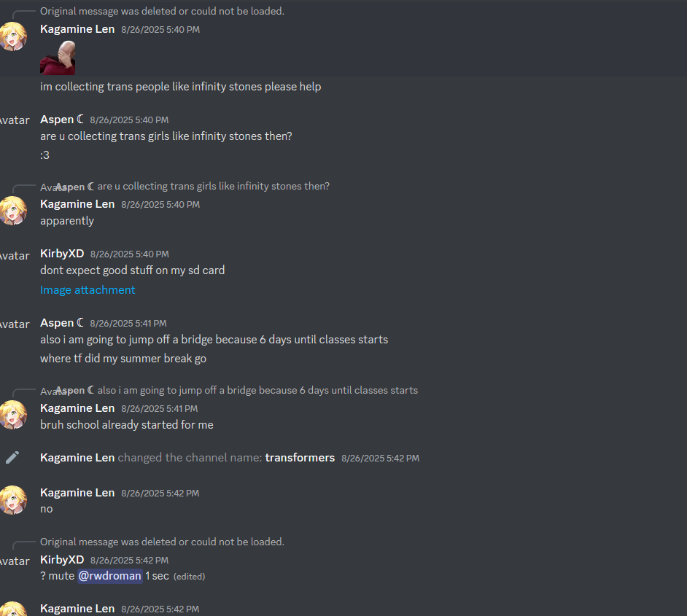The height and width of the screenshot is (616, 687).
Task: Click the @rwdroman mention
Action: [x=110, y=576]
